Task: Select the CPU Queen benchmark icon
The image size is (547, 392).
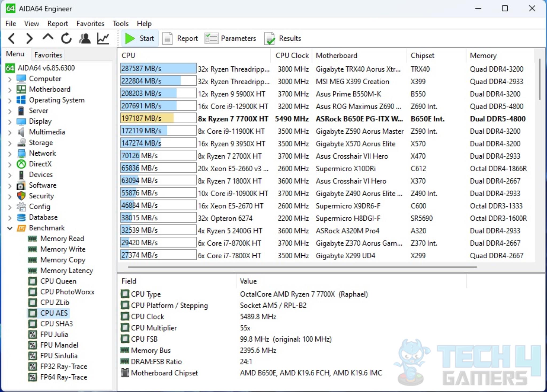Action: [33, 281]
